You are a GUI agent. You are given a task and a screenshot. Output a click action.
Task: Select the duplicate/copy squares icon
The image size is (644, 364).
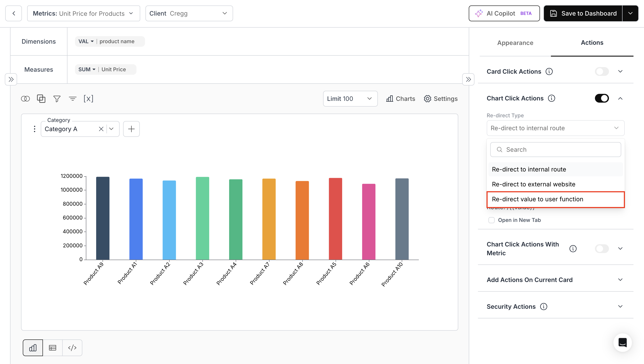tap(41, 99)
